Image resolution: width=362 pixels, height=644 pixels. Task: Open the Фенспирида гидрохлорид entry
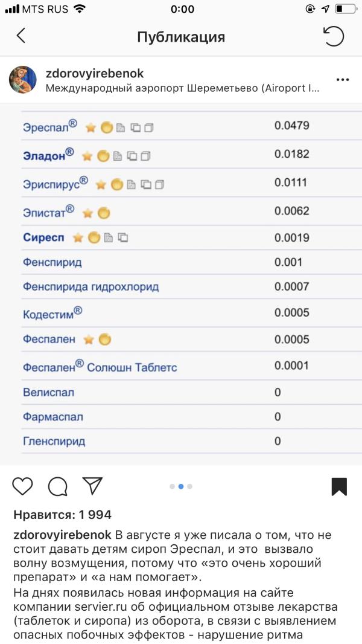click(91, 287)
